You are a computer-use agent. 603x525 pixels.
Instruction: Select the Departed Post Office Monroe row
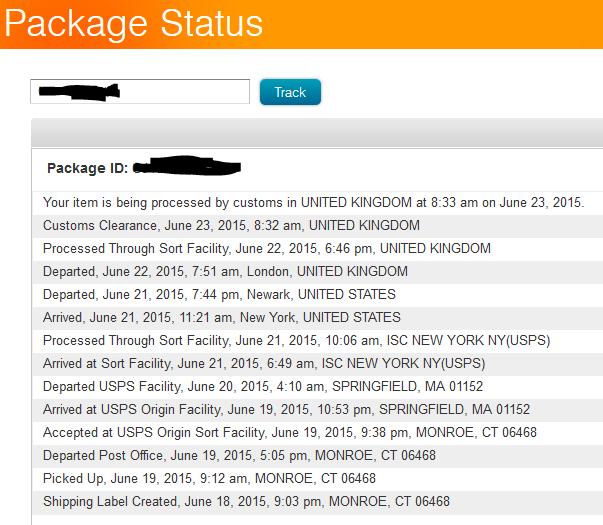pos(239,455)
